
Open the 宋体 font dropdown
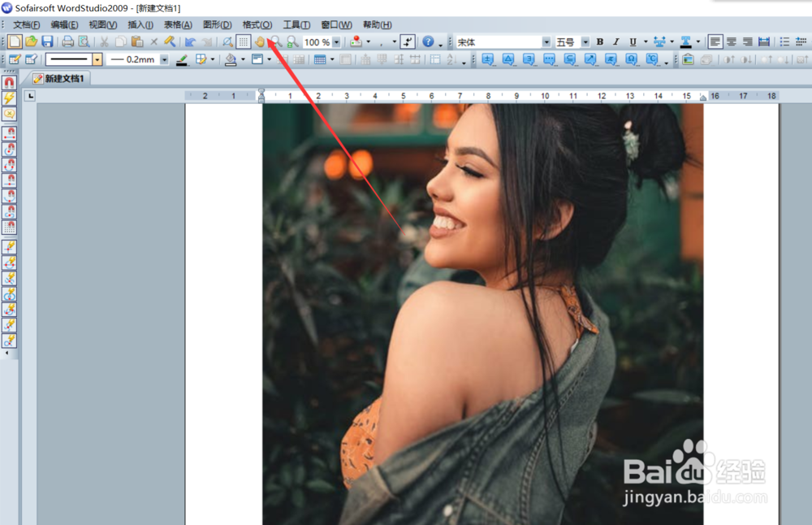coord(546,42)
